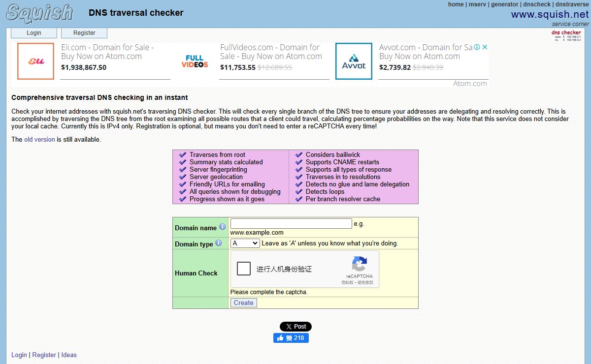Open reCAPTCHA privacy link 隐私权
This screenshot has width=591, height=364.
point(348,283)
